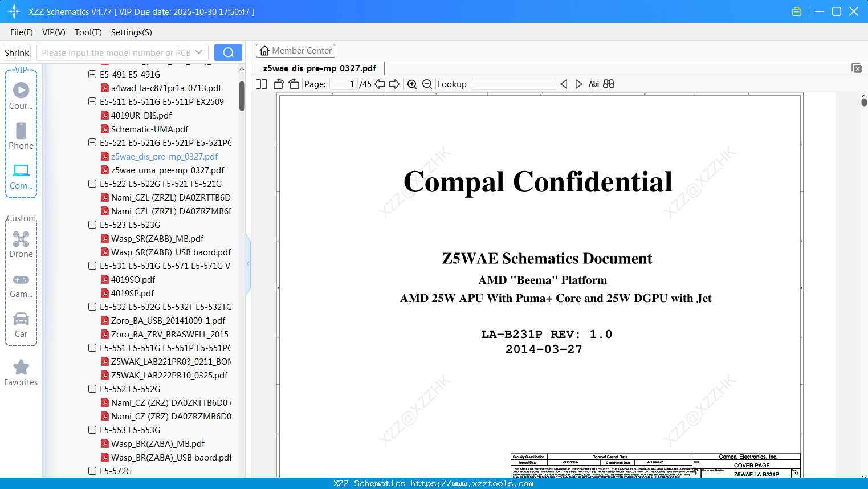Image resolution: width=868 pixels, height=489 pixels.
Task: Open the Settings(S) menu
Action: click(132, 32)
